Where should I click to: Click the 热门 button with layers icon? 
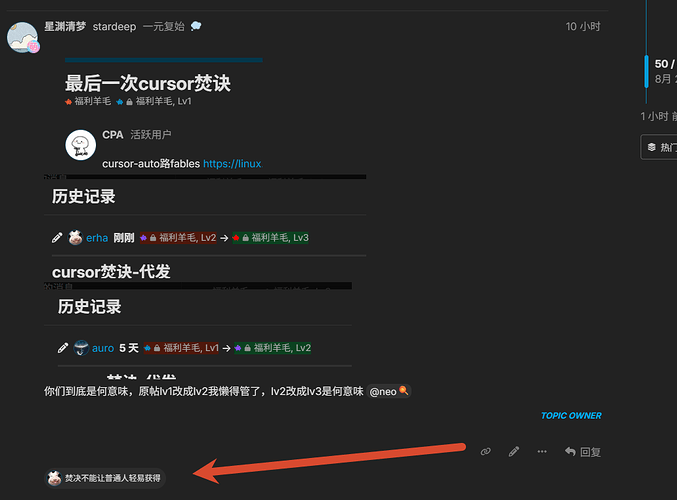pos(659,147)
